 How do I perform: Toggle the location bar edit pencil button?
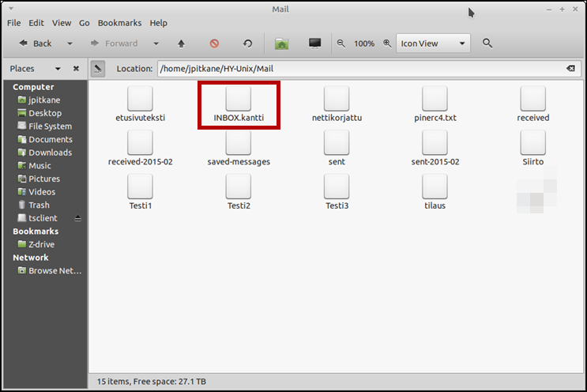[98, 69]
